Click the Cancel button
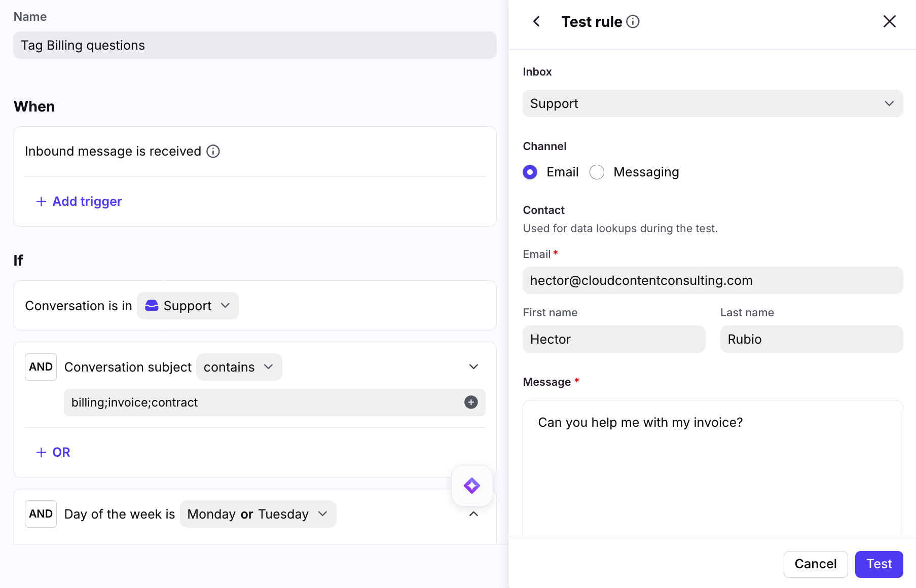Viewport: 916px width, 588px height. pyautogui.click(x=815, y=564)
